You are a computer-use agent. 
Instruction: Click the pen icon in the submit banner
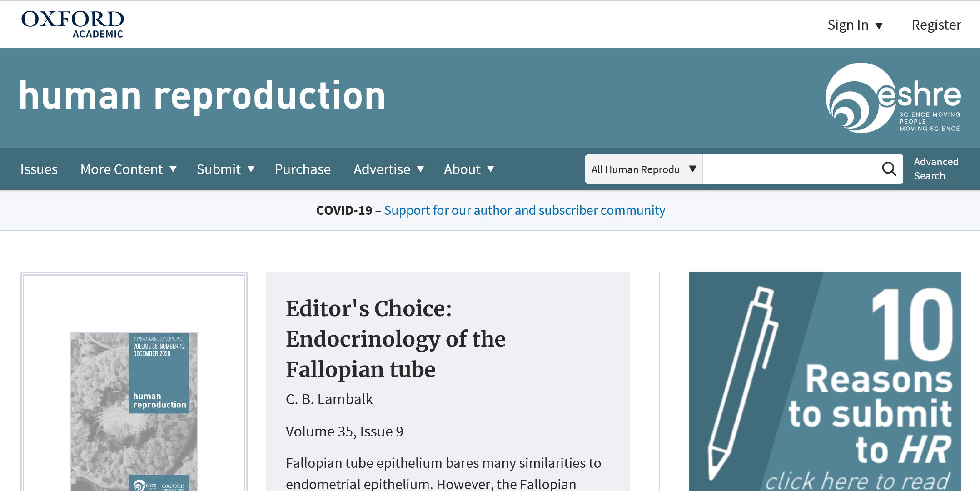[743, 382]
